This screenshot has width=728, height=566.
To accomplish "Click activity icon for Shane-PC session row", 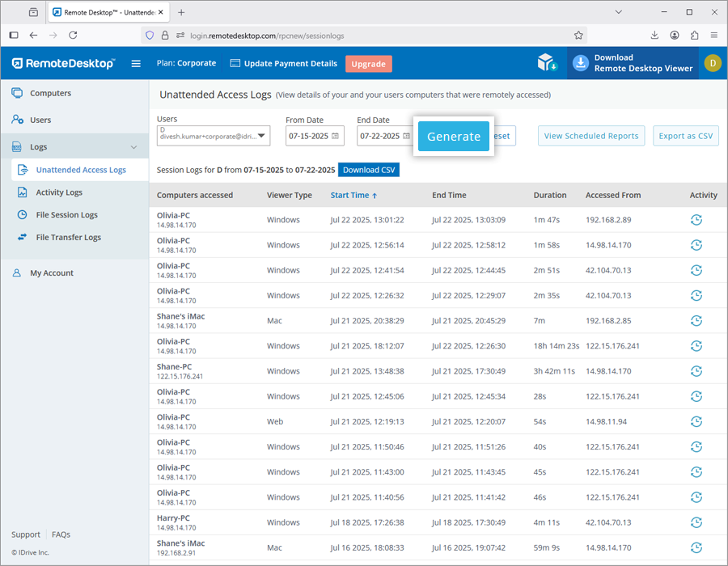I will coord(696,371).
